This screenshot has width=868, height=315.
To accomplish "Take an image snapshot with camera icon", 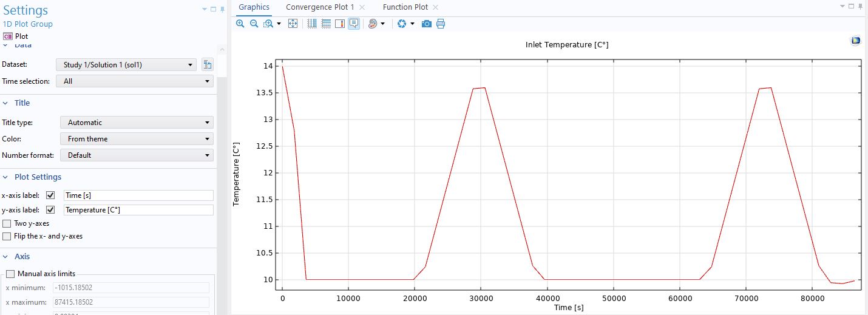I will [x=427, y=24].
